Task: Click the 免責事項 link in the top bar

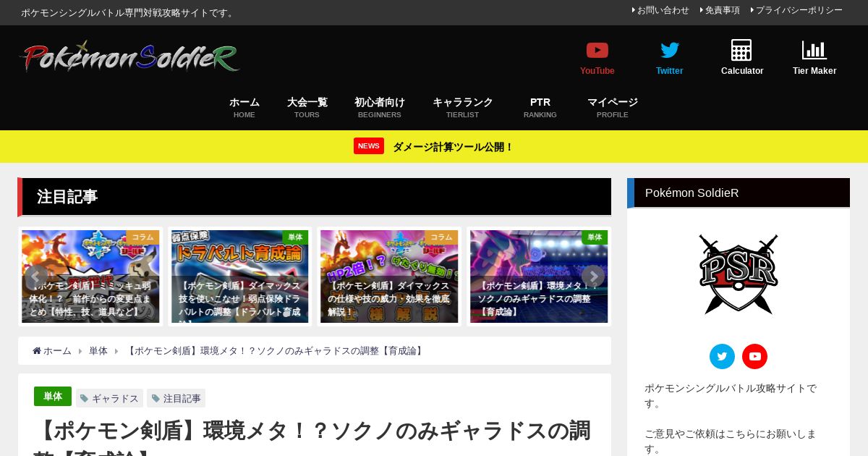Action: point(722,10)
